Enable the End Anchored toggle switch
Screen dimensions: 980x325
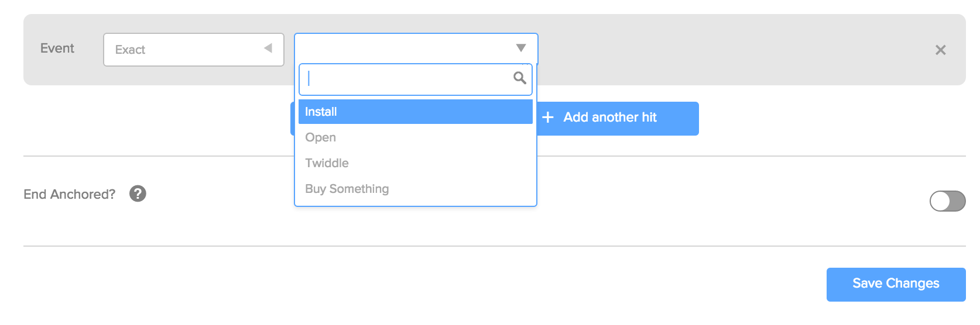coord(947,201)
